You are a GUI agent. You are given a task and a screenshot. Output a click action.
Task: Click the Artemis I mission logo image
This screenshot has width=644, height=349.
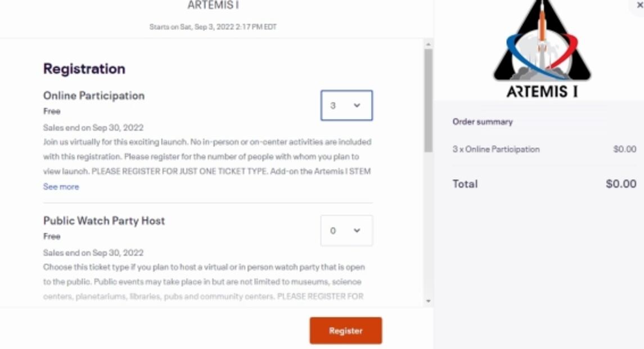pyautogui.click(x=542, y=49)
